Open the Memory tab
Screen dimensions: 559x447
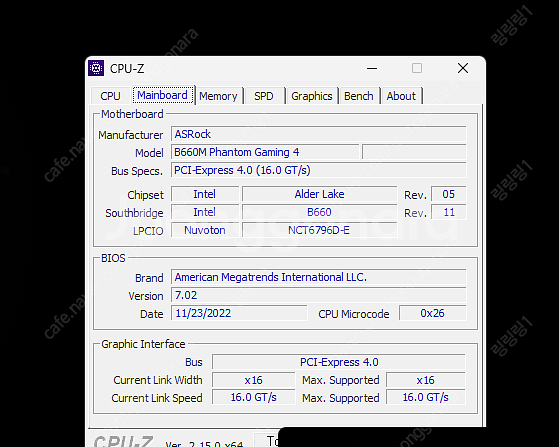click(x=218, y=96)
